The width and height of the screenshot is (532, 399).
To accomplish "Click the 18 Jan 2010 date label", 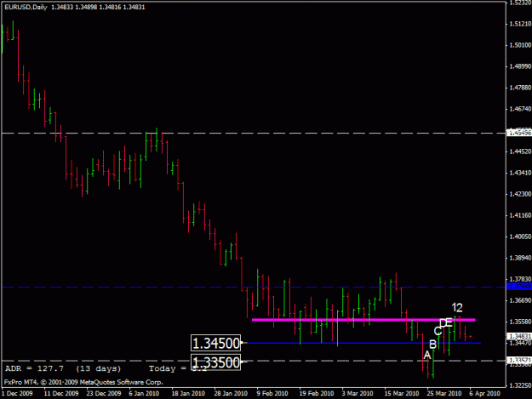I will [x=188, y=393].
